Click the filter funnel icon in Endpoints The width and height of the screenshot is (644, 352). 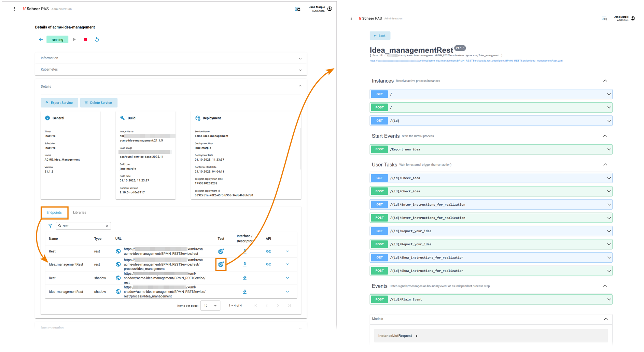pos(50,226)
